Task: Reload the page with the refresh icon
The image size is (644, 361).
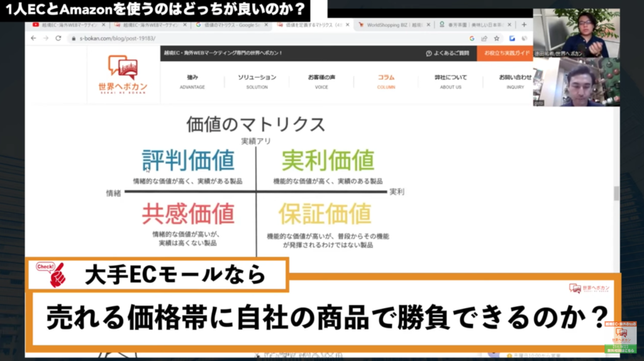Action: click(58, 38)
